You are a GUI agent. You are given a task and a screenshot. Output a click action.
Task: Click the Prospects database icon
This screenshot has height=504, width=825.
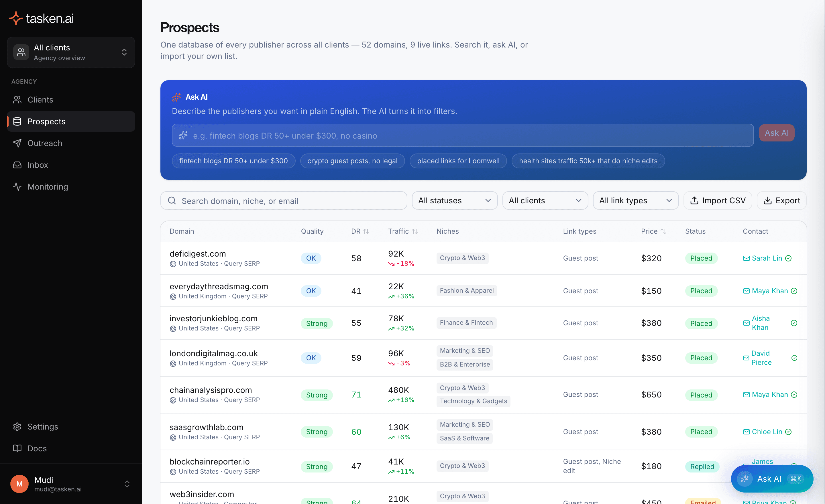[x=17, y=121]
